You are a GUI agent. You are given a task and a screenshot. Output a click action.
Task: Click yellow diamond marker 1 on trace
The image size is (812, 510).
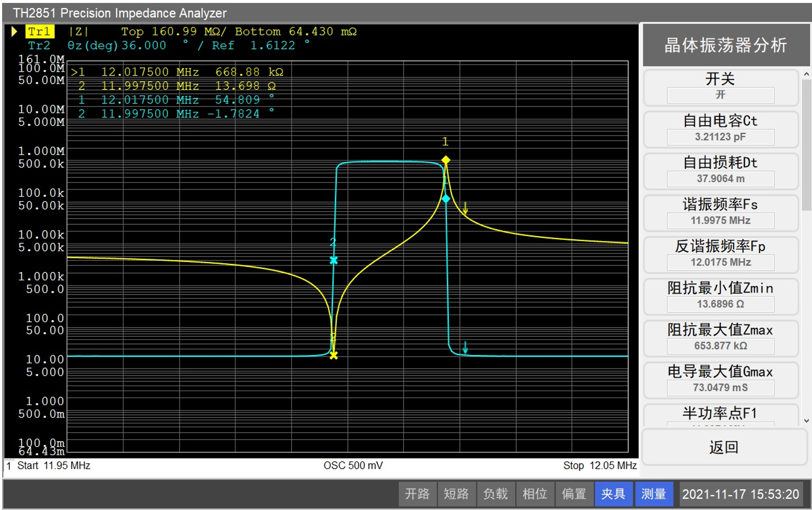click(445, 160)
